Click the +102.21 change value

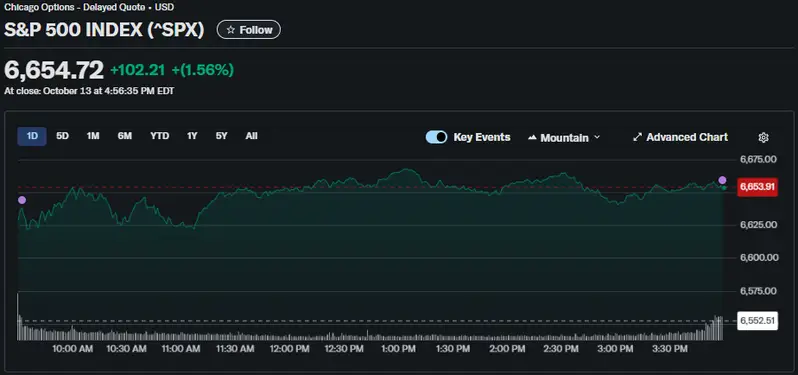[137, 70]
